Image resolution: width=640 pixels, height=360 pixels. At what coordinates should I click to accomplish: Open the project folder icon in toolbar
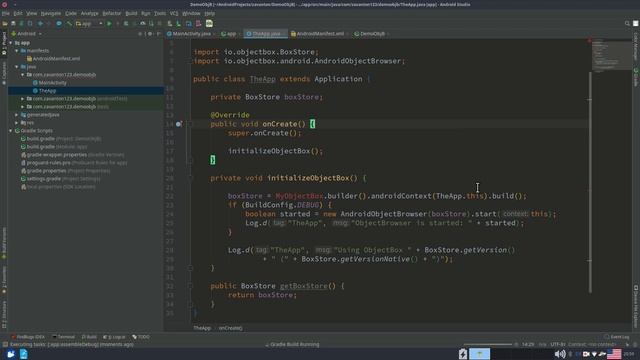pyautogui.click(x=5, y=24)
